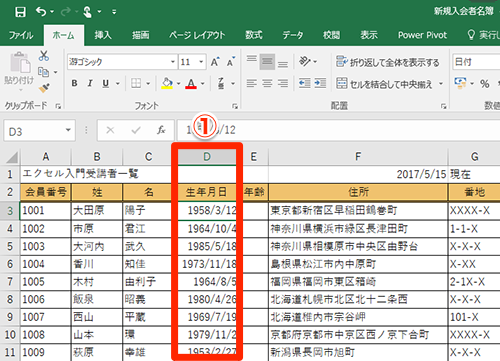Image resolution: width=500 pixels, height=361 pixels.
Task: Click the Align Left icon
Action: coord(252,83)
